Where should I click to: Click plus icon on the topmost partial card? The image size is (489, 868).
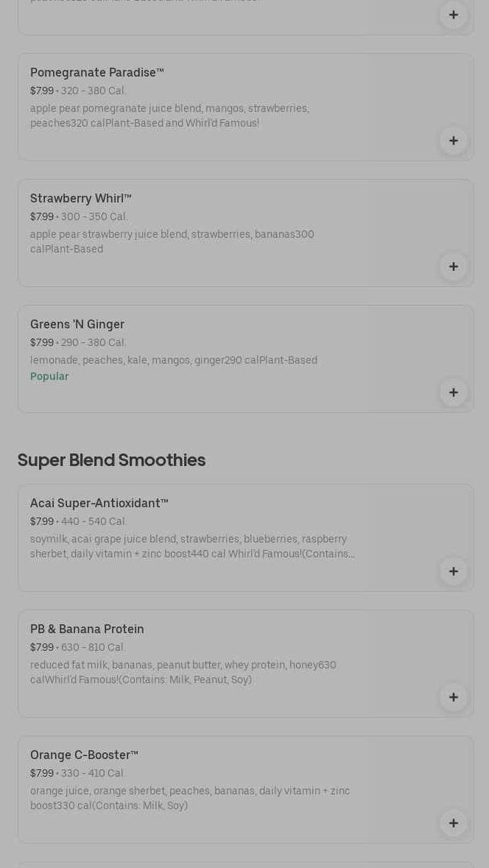(453, 15)
